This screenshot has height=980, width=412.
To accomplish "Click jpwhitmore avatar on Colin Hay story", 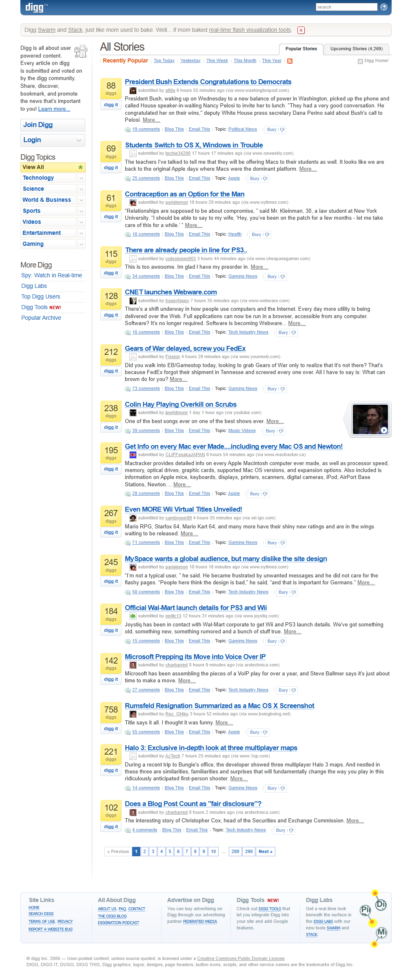I will pyautogui.click(x=133, y=413).
